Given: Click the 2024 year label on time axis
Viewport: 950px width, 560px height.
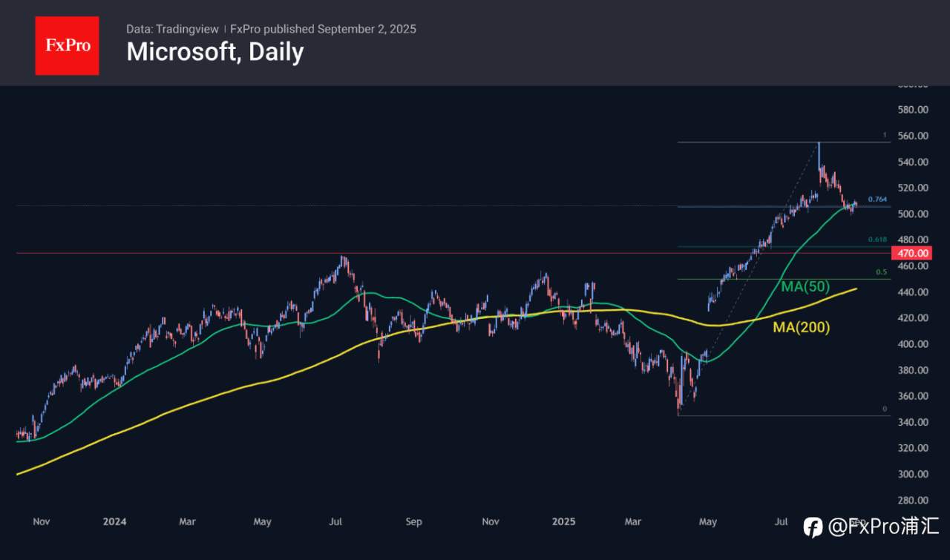Looking at the screenshot, I should tap(114, 521).
